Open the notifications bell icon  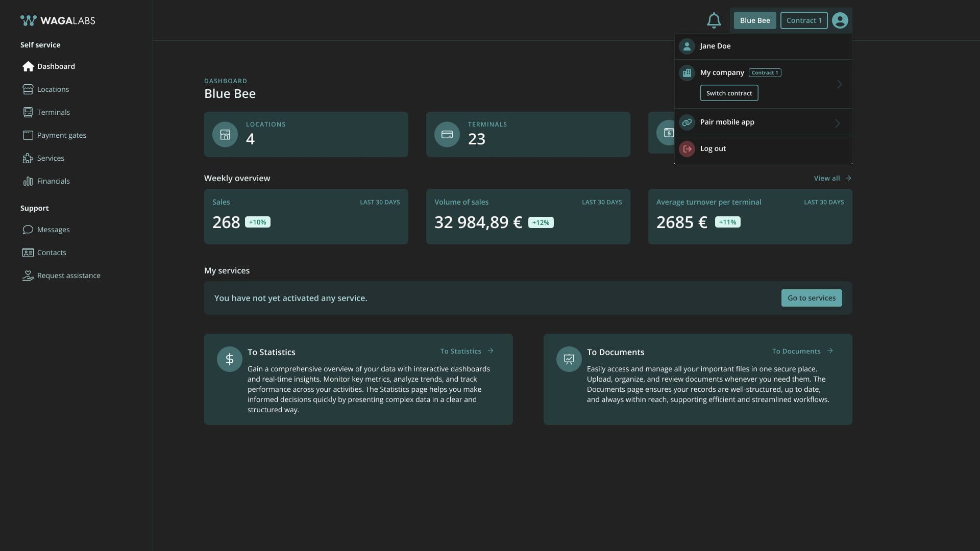(x=714, y=20)
